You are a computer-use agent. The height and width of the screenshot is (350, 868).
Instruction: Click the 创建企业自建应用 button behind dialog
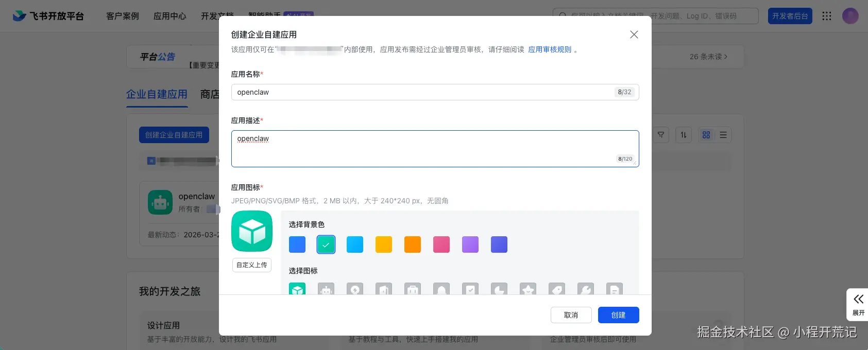[174, 135]
